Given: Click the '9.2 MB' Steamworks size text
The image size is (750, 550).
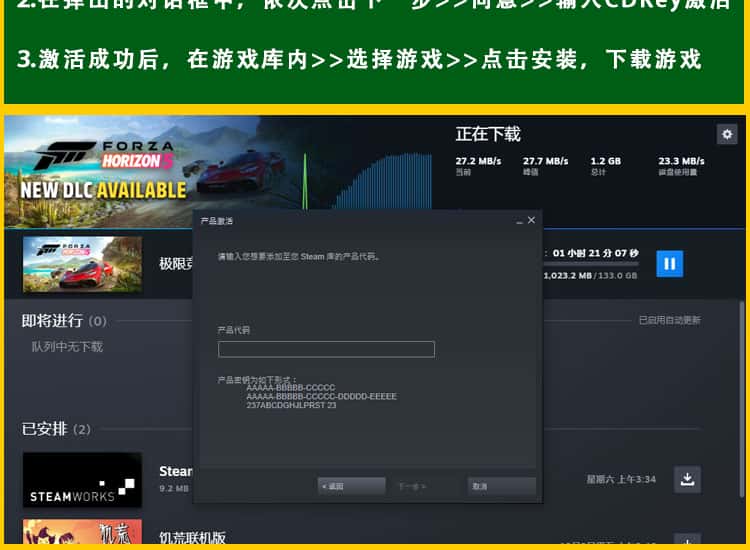Looking at the screenshot, I should pyautogui.click(x=174, y=488).
